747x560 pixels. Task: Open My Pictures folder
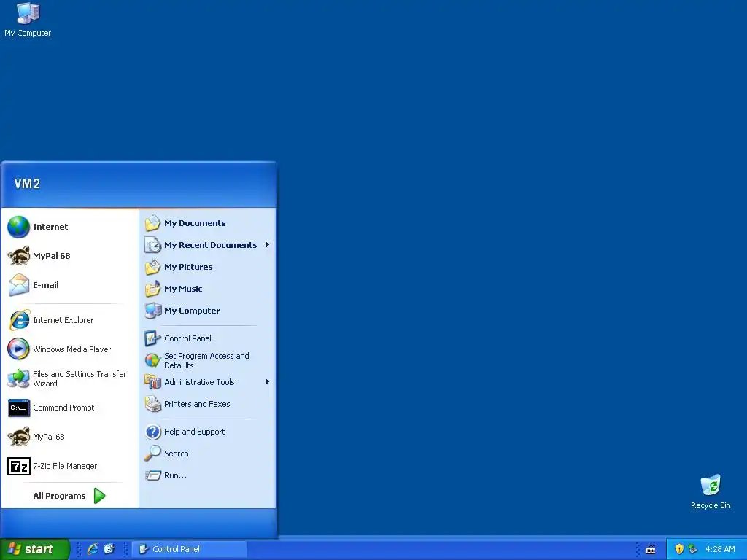tap(208, 267)
